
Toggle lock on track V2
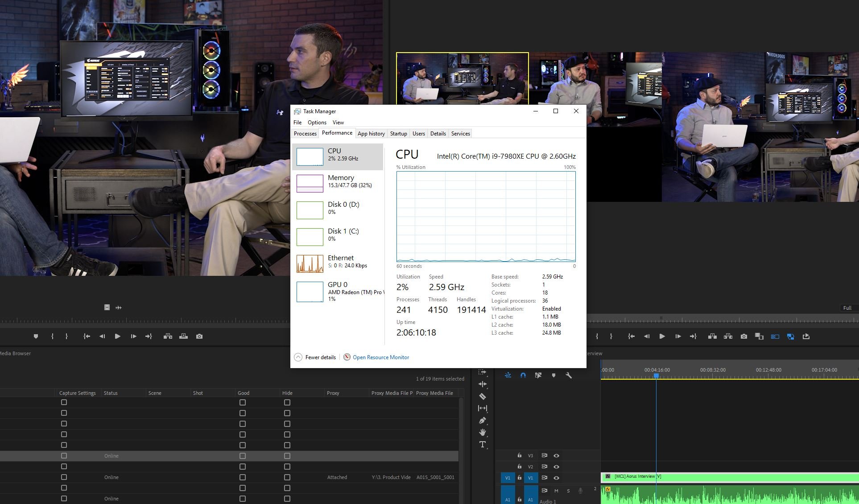519,467
